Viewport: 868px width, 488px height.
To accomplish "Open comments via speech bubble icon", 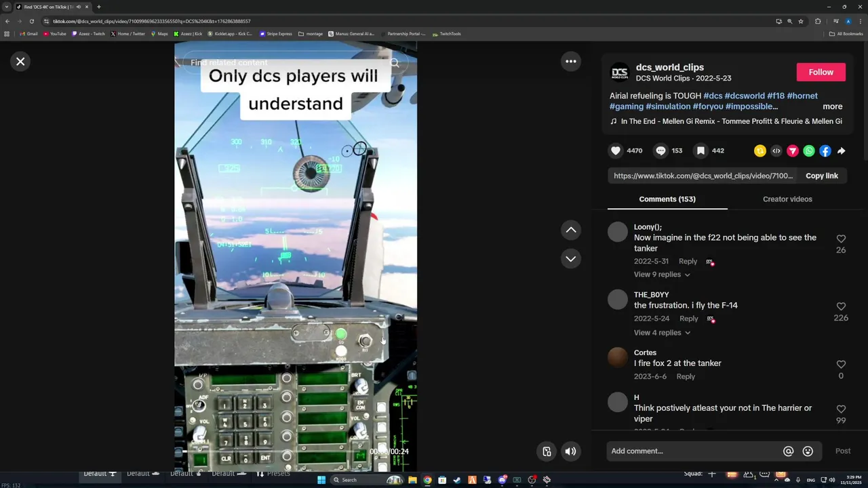I will 660,151.
